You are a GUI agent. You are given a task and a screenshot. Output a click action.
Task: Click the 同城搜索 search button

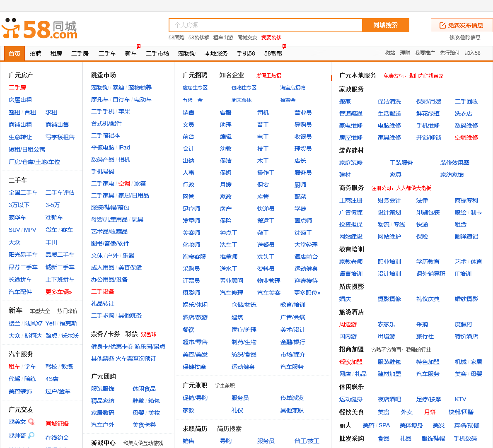click(x=385, y=25)
